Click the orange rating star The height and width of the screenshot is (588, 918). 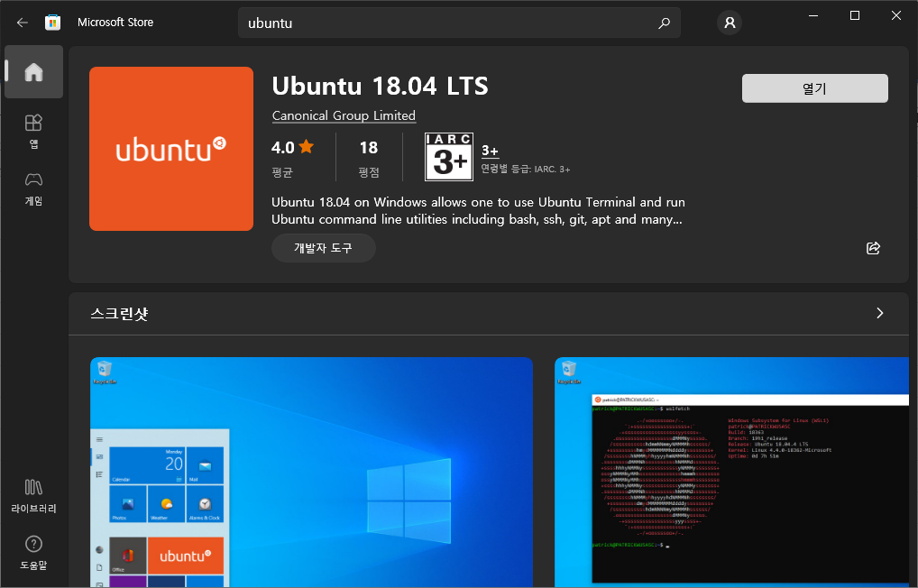[x=307, y=147]
